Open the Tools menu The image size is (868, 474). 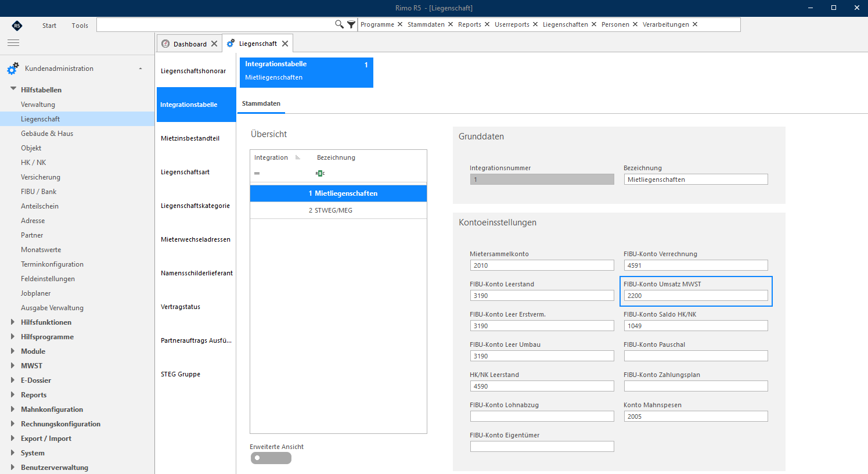coord(80,26)
